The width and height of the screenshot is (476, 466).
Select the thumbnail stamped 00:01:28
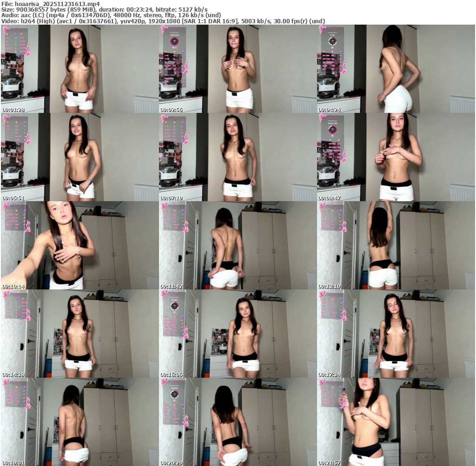[x=80, y=69]
